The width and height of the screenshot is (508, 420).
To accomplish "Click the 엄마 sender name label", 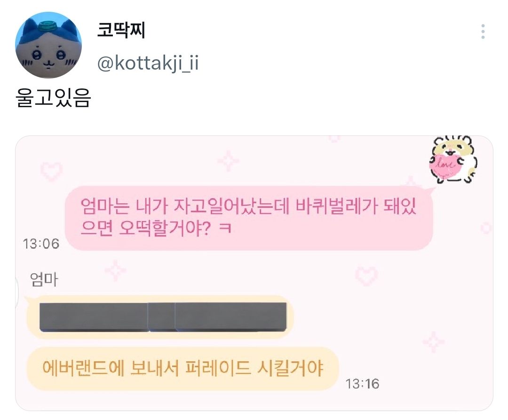I will tap(43, 280).
